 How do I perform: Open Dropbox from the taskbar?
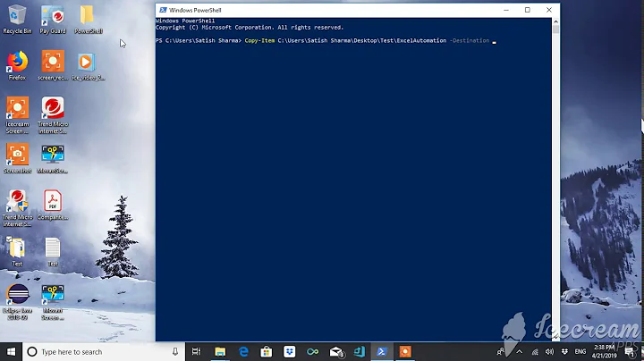click(289, 352)
